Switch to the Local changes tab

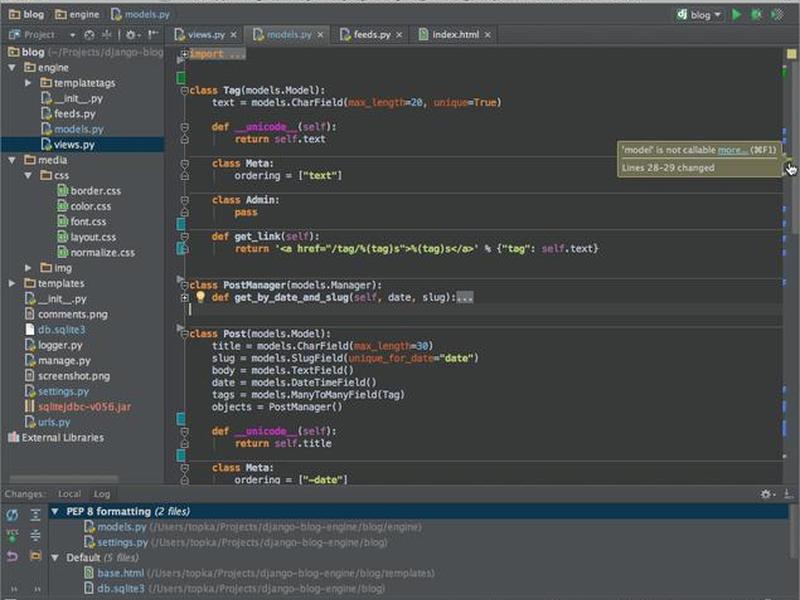point(69,494)
